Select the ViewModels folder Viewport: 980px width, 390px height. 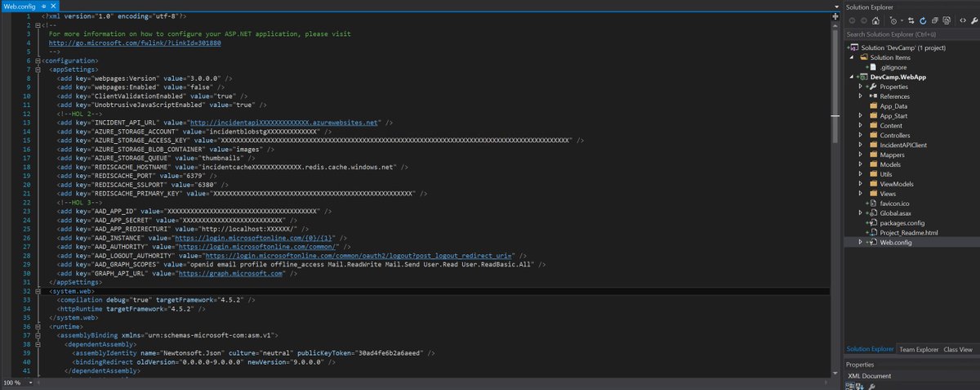click(897, 184)
